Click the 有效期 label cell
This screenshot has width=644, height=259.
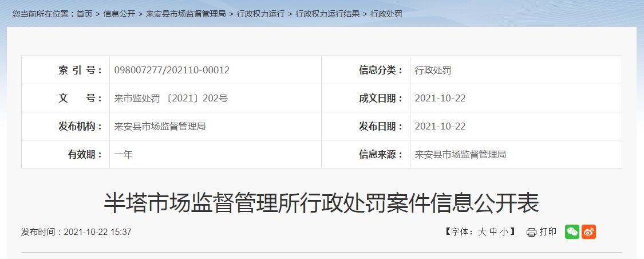point(66,154)
